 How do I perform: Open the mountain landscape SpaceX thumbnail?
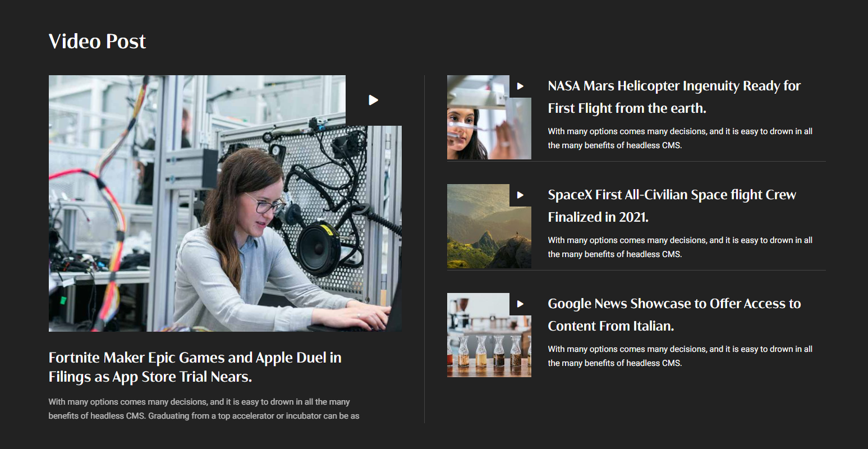[x=489, y=226]
